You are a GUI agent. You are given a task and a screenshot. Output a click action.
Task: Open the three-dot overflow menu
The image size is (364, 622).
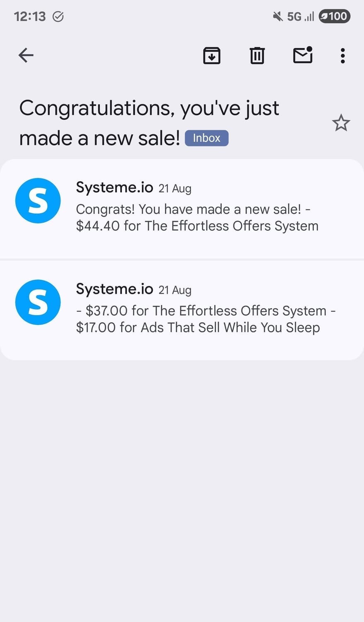coord(342,56)
